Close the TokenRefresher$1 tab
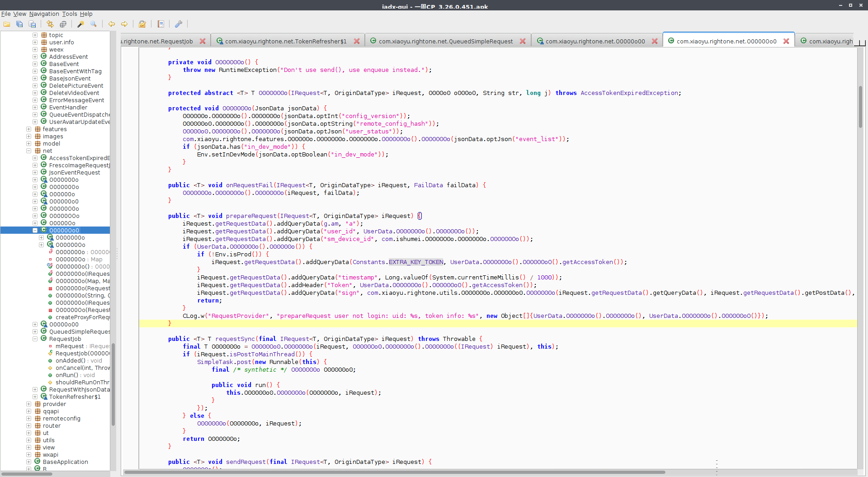 [357, 41]
